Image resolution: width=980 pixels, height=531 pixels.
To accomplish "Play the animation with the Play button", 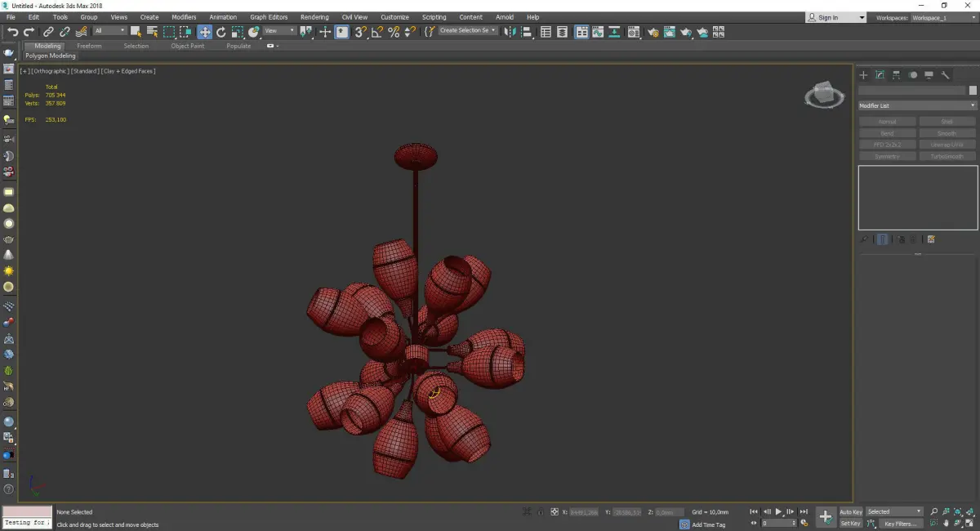I will 778,511.
